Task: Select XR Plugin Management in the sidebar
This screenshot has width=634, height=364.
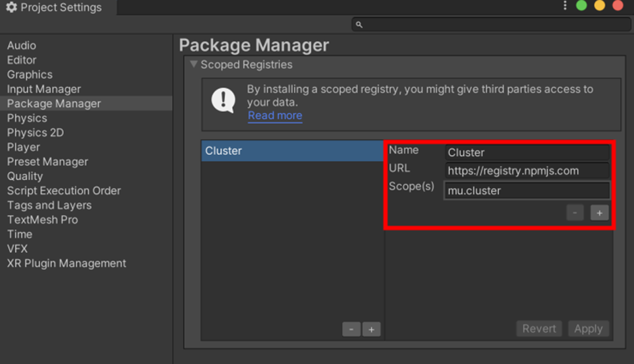Action: coord(66,264)
